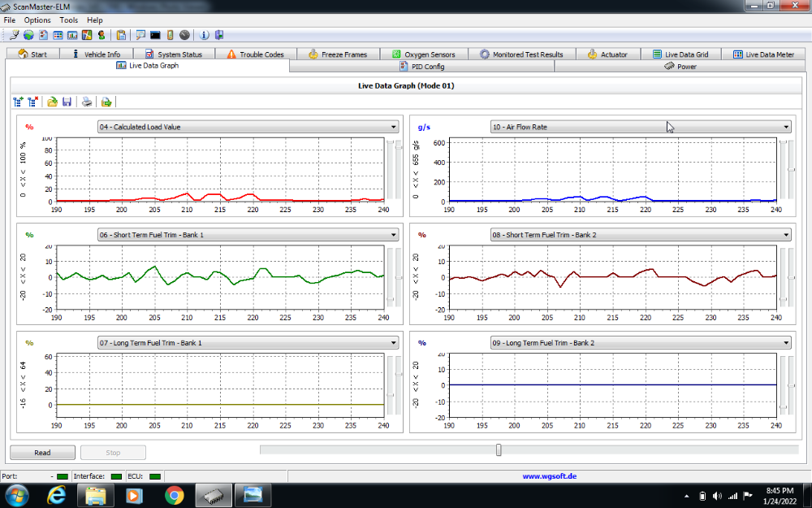Viewport: 812px width, 508px height.
Task: Open the Options menu
Action: point(37,20)
